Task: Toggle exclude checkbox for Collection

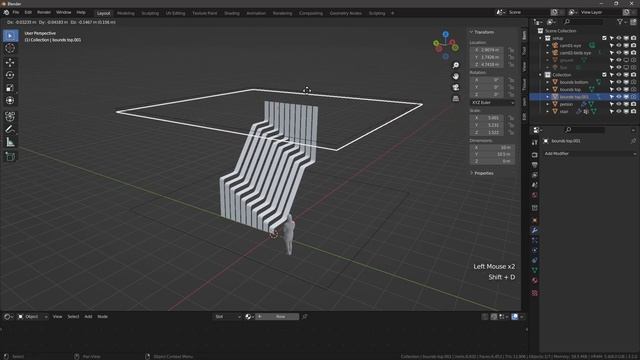Action: click(x=604, y=75)
